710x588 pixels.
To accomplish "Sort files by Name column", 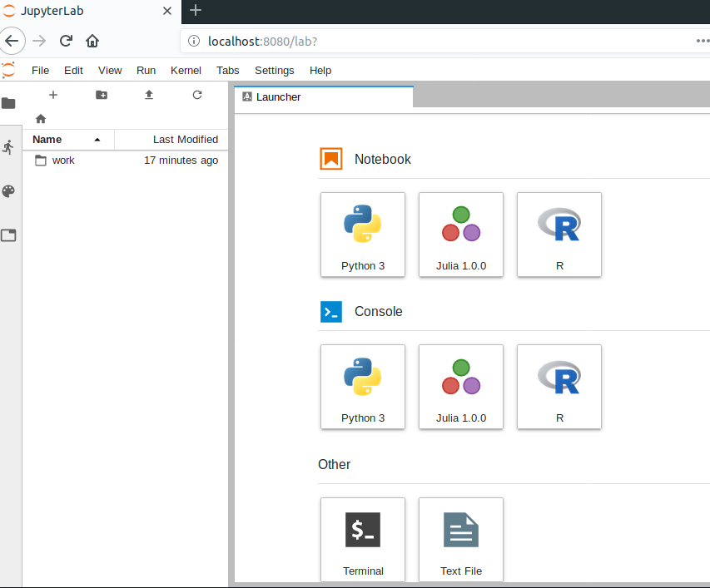I will pos(68,140).
